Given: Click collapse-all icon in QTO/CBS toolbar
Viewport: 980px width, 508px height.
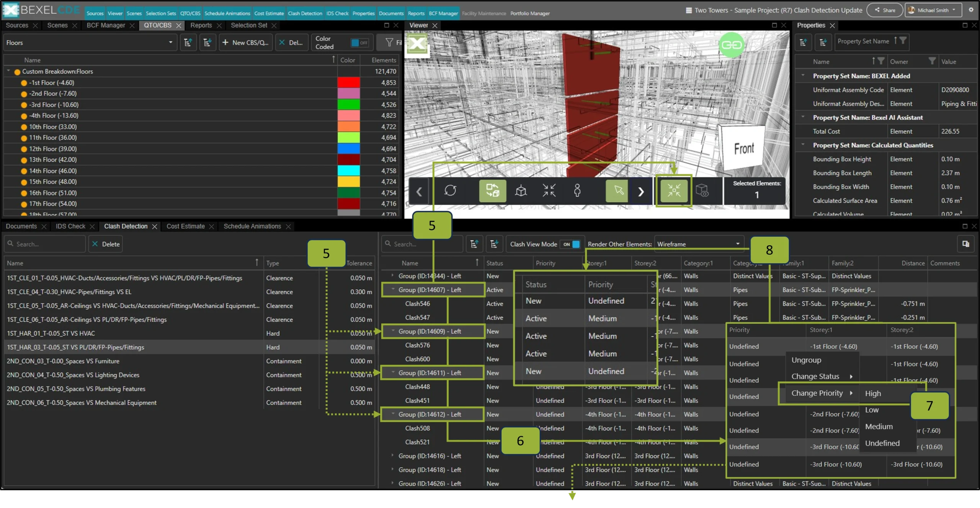Looking at the screenshot, I should point(207,43).
